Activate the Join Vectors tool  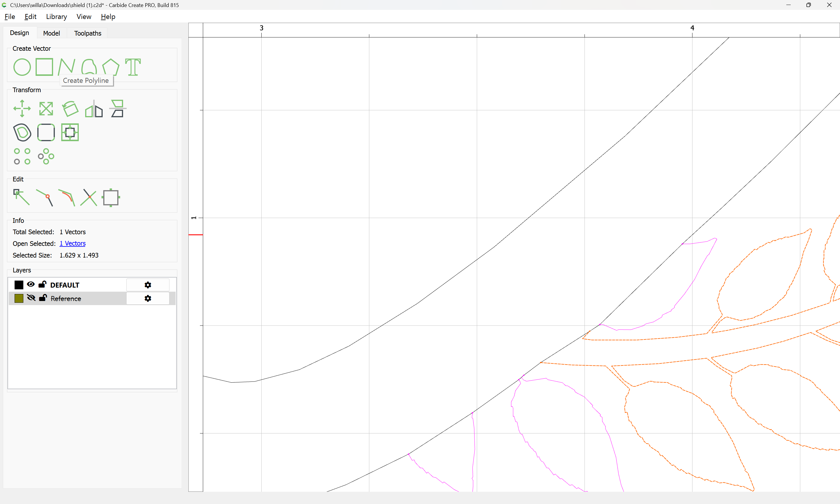click(44, 197)
